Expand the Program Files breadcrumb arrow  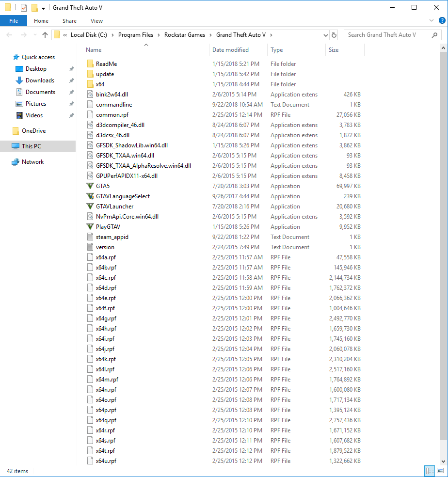click(159, 35)
